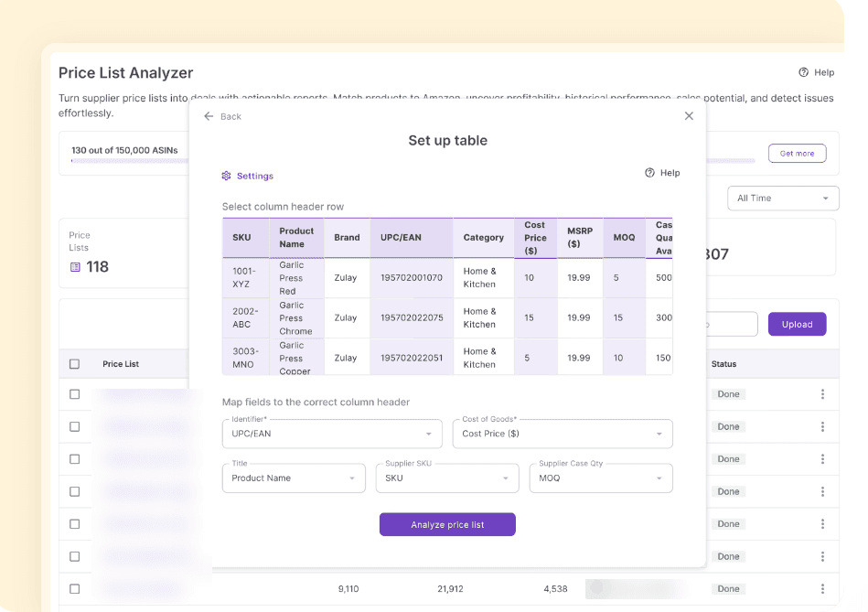This screenshot has width=868, height=612.
Task: Click the Upload button
Action: (x=798, y=324)
